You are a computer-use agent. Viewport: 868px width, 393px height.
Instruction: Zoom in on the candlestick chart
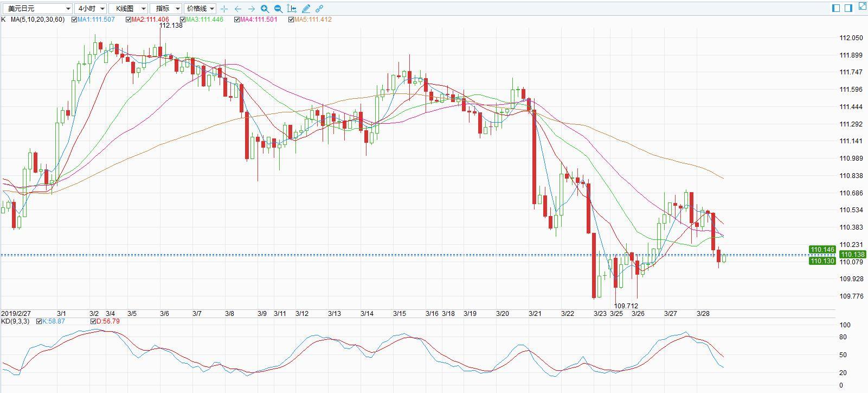(265, 9)
